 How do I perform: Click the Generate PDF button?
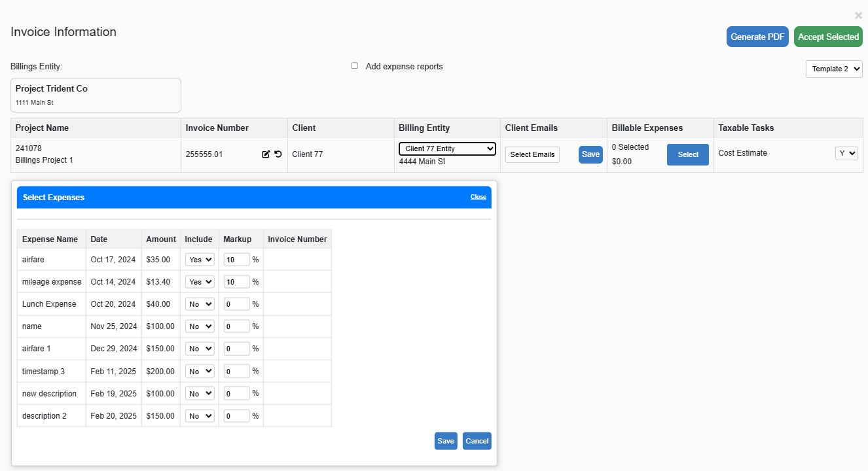coord(757,37)
